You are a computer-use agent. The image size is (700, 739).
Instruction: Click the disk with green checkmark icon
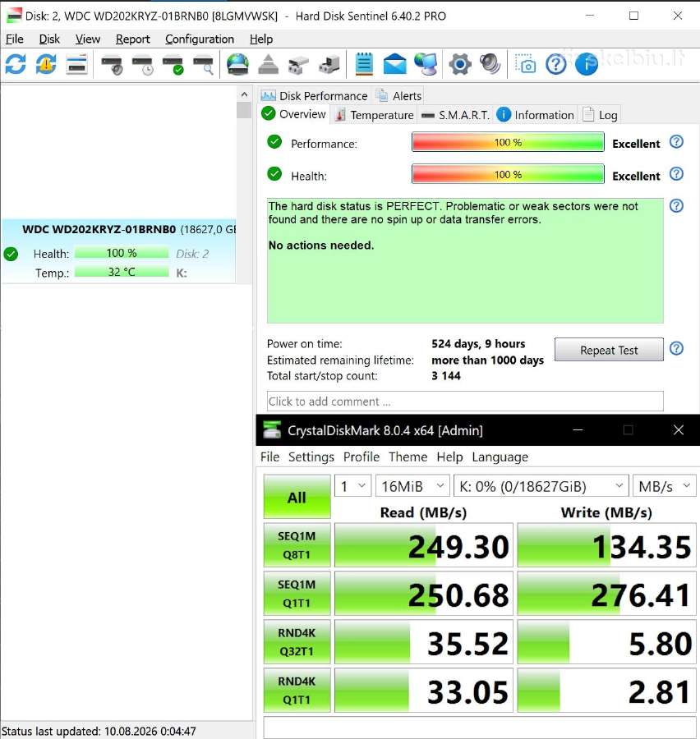[x=173, y=65]
